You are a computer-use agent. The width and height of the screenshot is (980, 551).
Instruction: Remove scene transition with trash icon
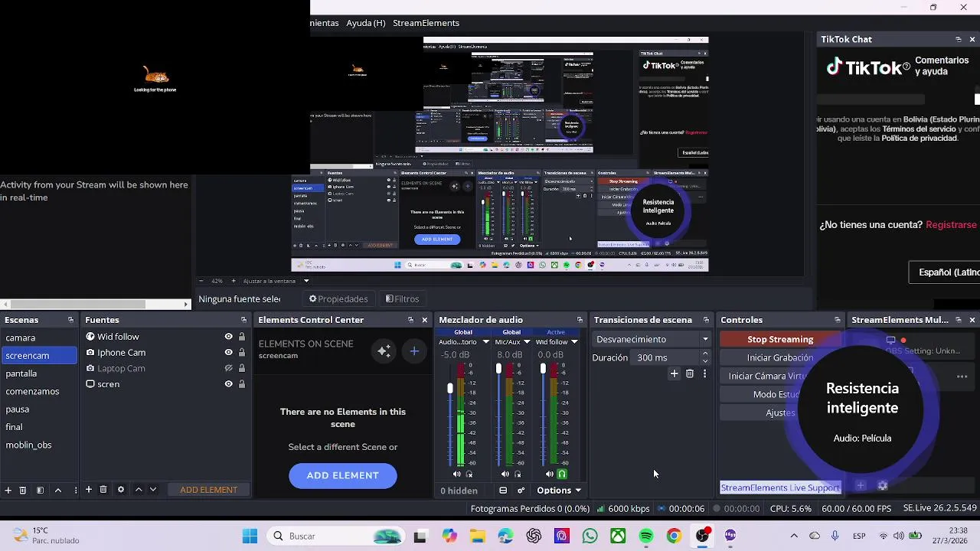(x=690, y=374)
